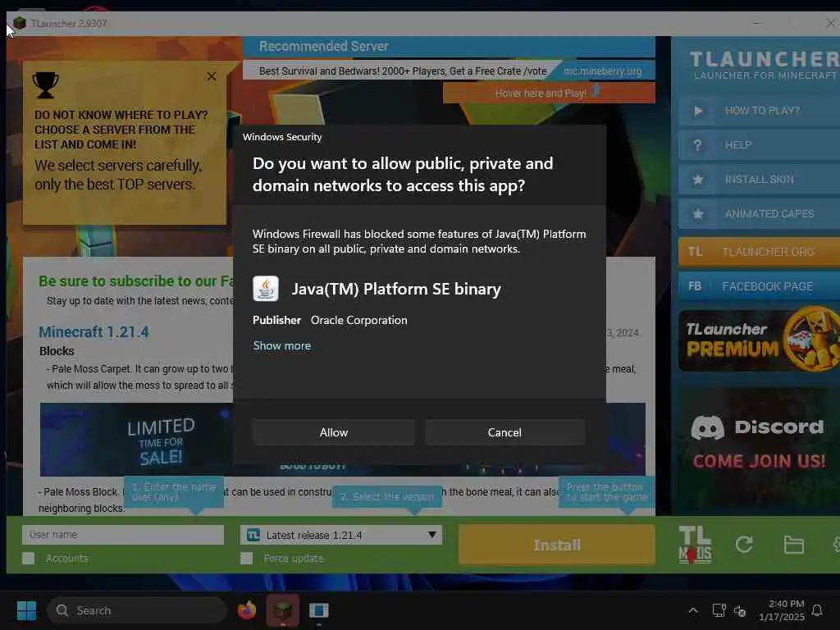Cancel the Windows Security firewall prompt

(504, 432)
